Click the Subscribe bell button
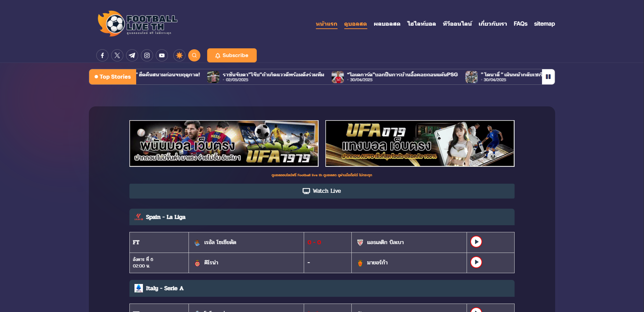Viewport: 644px width, 312px height. [232, 55]
